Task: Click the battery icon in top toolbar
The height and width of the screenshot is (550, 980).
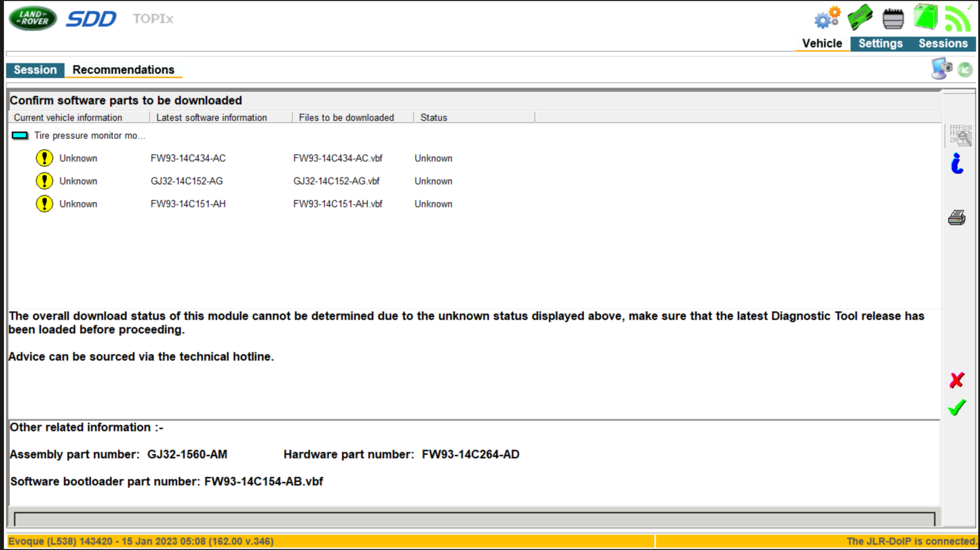Action: [893, 19]
